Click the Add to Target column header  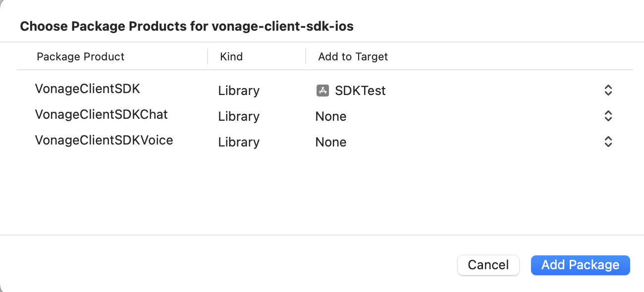[x=353, y=56]
